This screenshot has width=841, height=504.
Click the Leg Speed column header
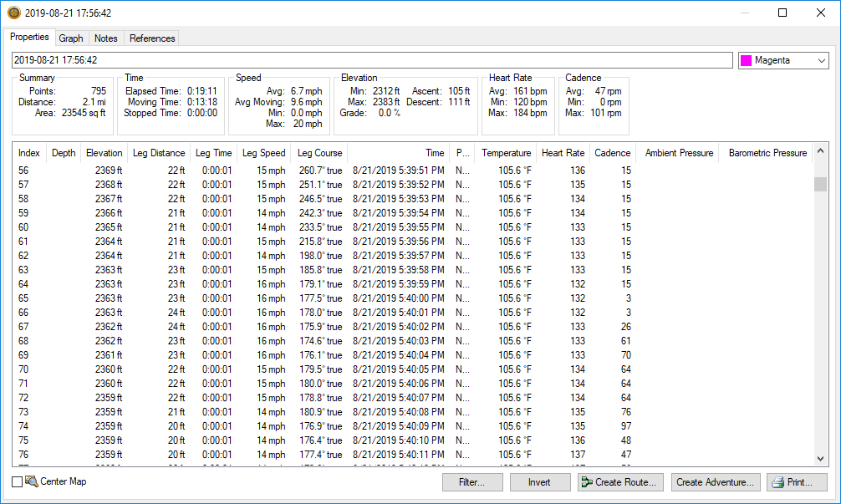coord(264,153)
